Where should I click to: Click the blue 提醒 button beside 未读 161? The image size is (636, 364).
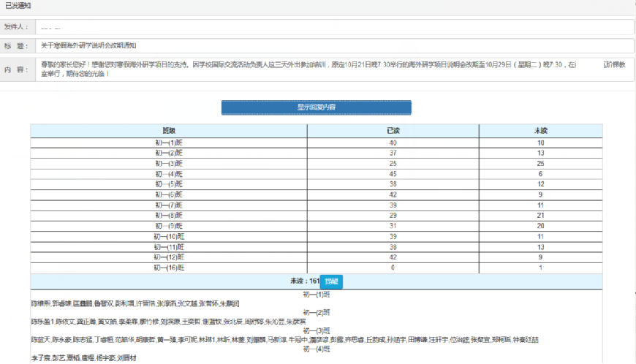331,281
